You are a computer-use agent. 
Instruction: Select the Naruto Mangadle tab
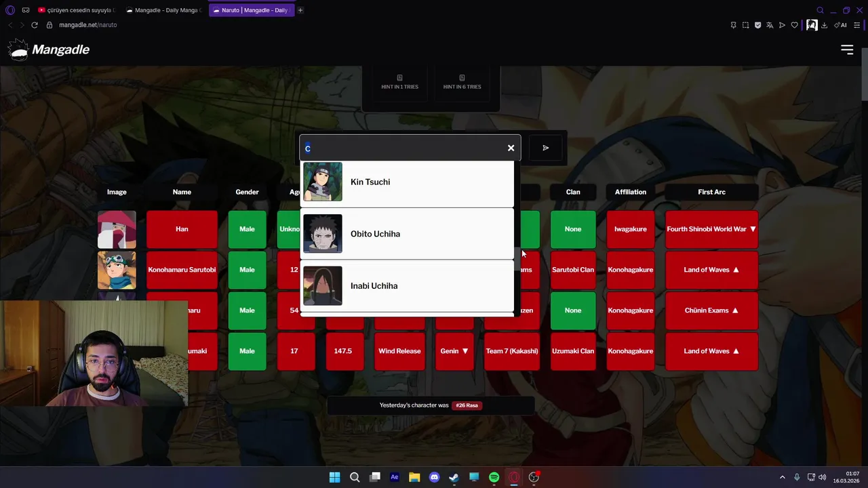pos(251,10)
